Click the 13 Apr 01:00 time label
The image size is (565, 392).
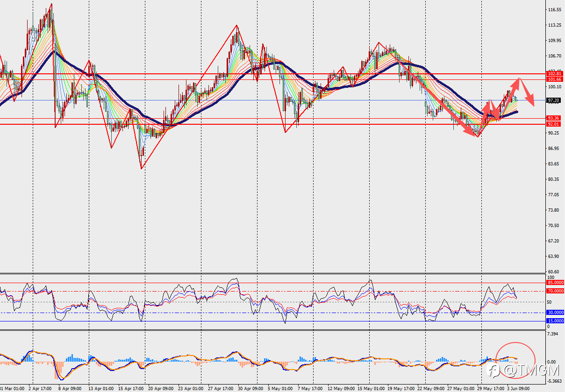[x=101, y=389]
